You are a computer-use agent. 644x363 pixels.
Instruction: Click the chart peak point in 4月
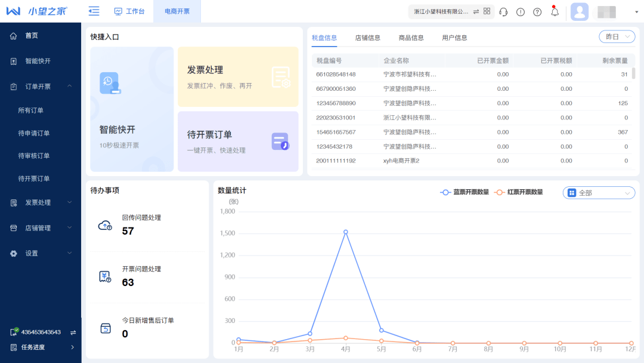pyautogui.click(x=345, y=232)
